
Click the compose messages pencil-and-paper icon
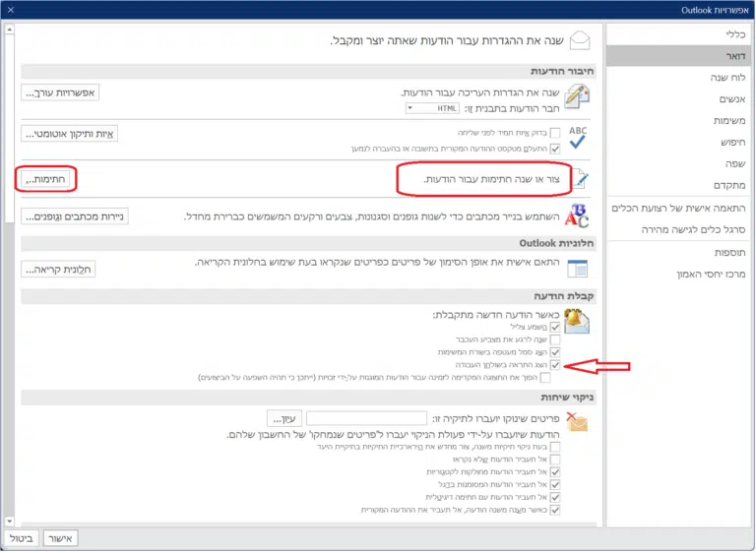coord(577,96)
